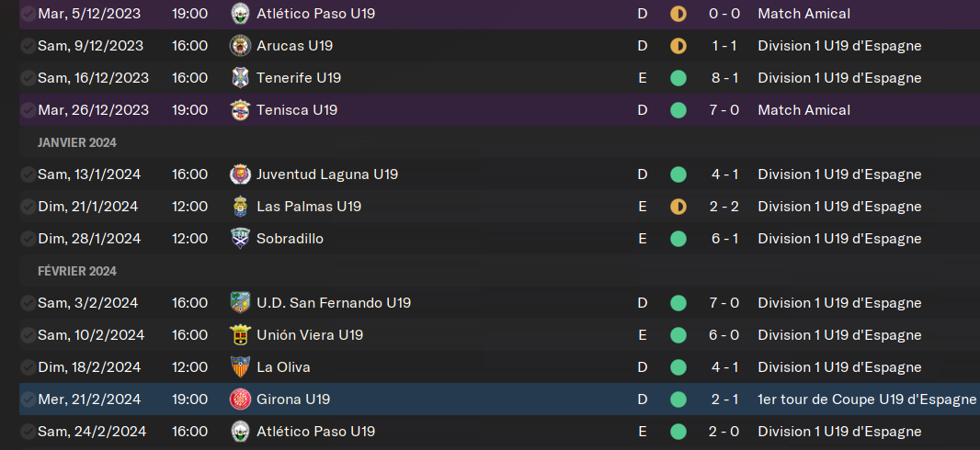The image size is (980, 450).
Task: Click the U.D. San Fernando U19 crest
Action: (240, 303)
